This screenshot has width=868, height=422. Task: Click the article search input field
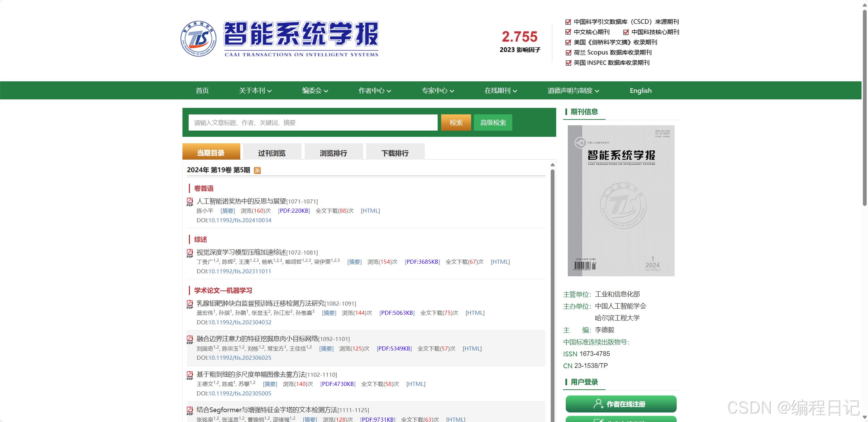[x=313, y=123]
